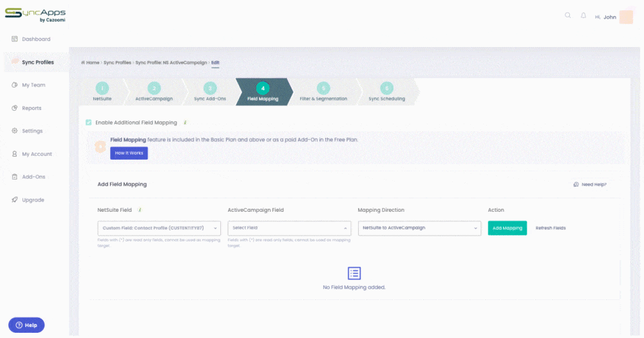The height and width of the screenshot is (338, 644).
Task: Click the Need Help? link
Action: pyautogui.click(x=594, y=184)
